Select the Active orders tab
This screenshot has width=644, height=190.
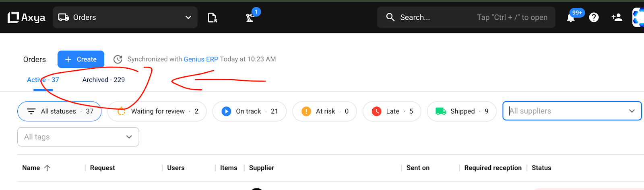[43, 80]
